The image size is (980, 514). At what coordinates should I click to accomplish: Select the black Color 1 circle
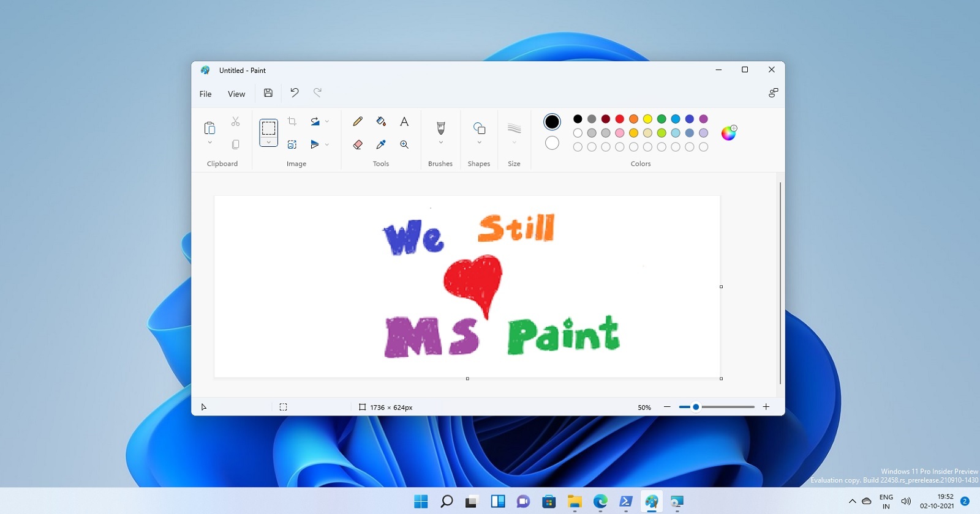(552, 122)
